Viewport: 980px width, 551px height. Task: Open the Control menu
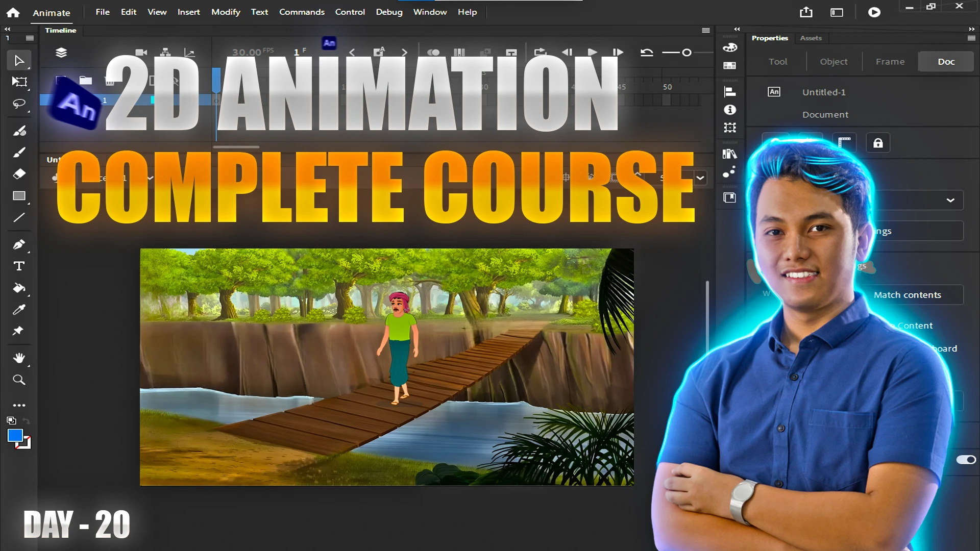[x=350, y=12]
